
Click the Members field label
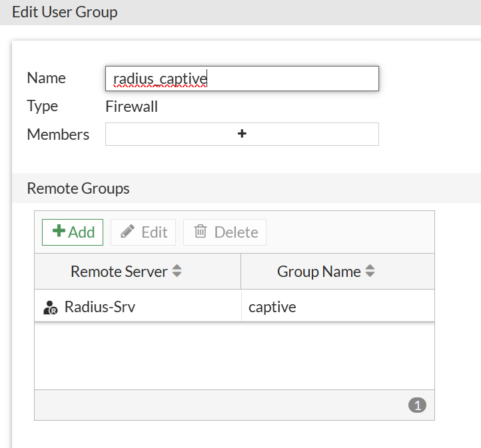58,134
